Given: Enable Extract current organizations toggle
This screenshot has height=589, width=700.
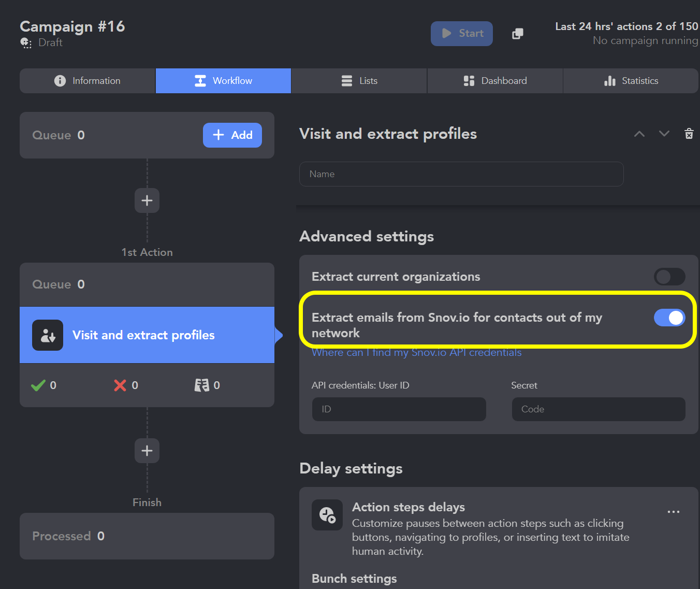Looking at the screenshot, I should tap(669, 277).
